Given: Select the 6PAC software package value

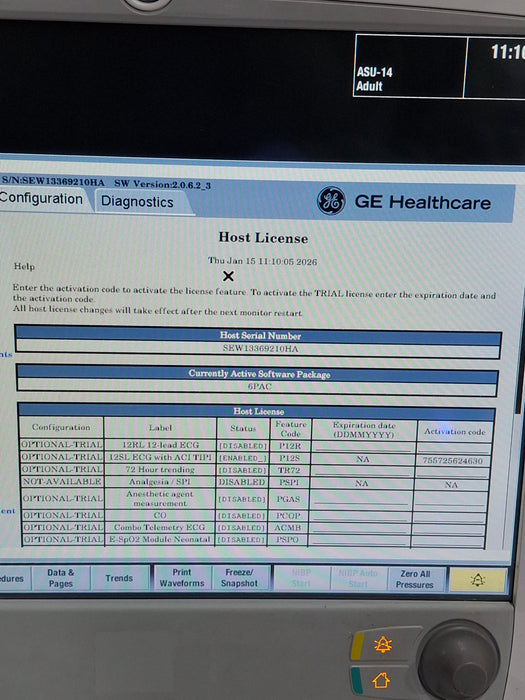Looking at the screenshot, I should pos(259,387).
